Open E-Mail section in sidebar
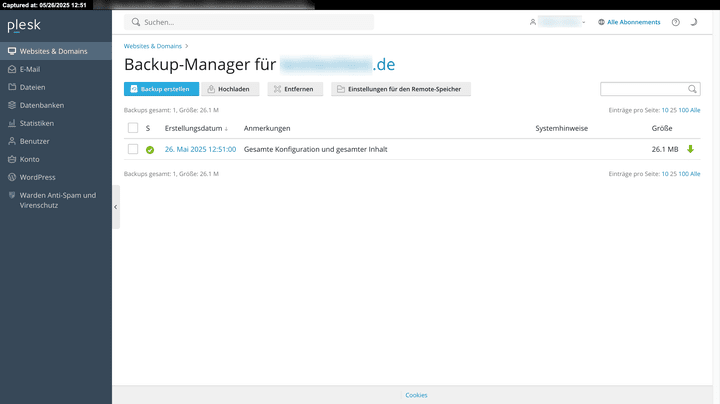The width and height of the screenshot is (720, 404). pyautogui.click(x=30, y=69)
